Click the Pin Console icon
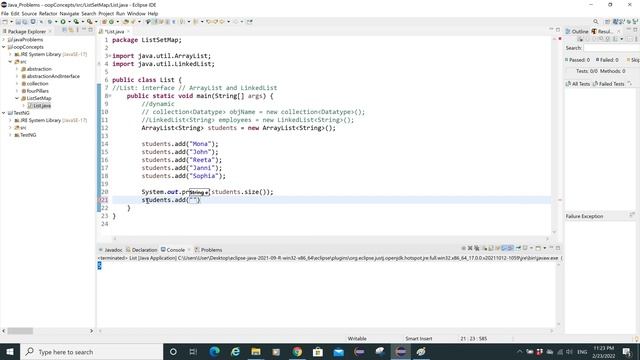The height and width of the screenshot is (360, 640). [518, 248]
